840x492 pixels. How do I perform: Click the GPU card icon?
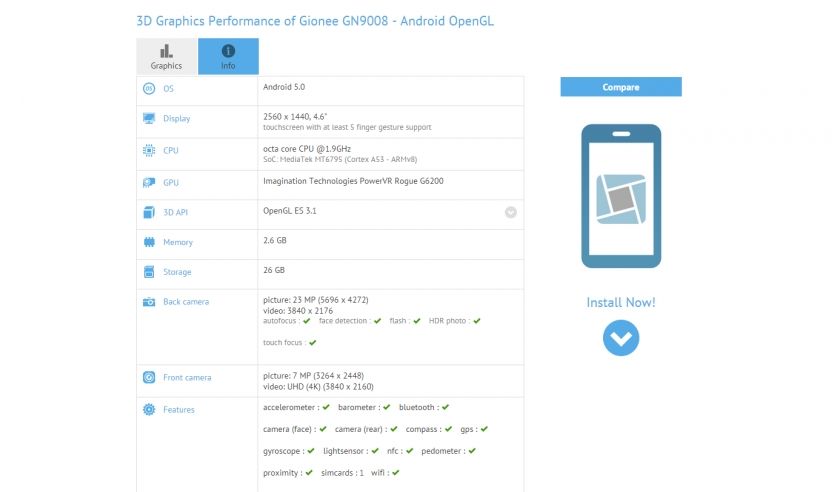tap(149, 183)
